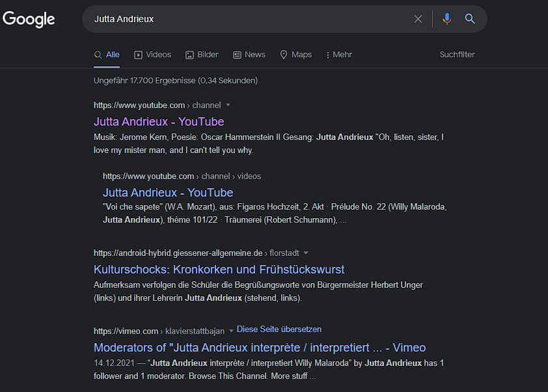548x392 pixels.
Task: Expand dropdown arrow beside youtube.com channel URL
Action: pos(228,105)
